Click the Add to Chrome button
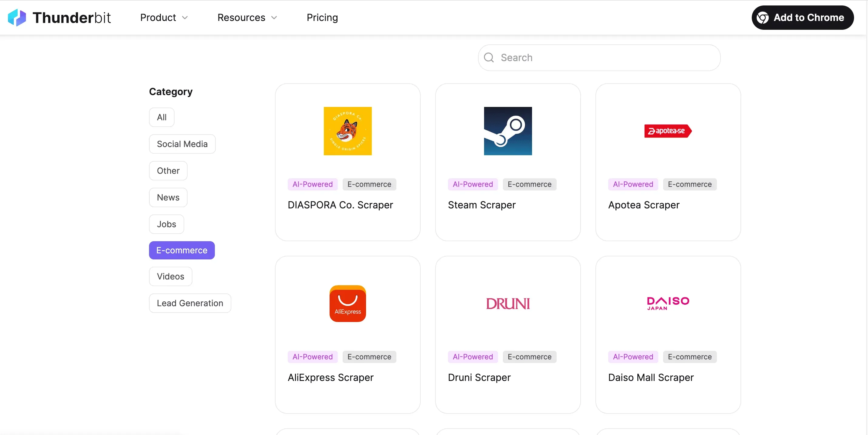 pyautogui.click(x=803, y=18)
